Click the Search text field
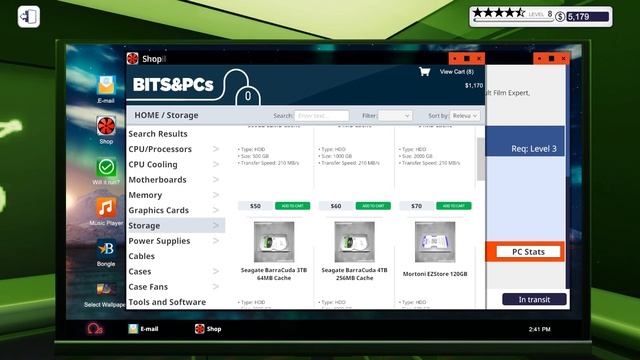The height and width of the screenshot is (360, 640). click(321, 116)
